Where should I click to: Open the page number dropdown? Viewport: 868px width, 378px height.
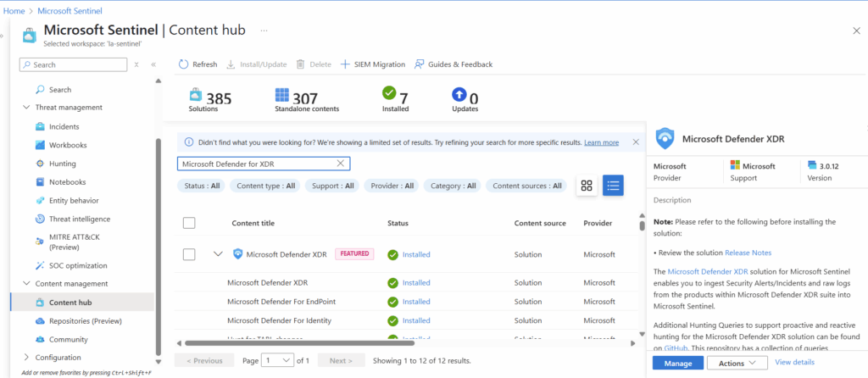point(277,360)
